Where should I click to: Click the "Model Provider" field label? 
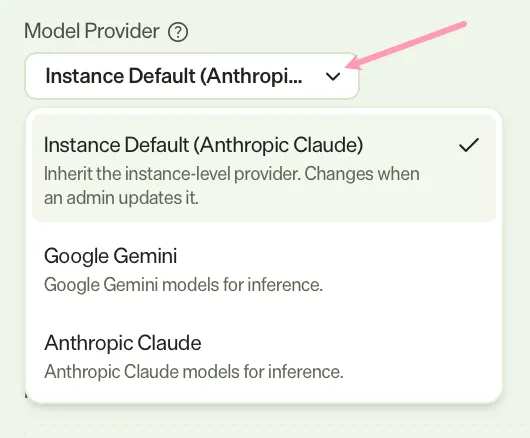coord(92,31)
